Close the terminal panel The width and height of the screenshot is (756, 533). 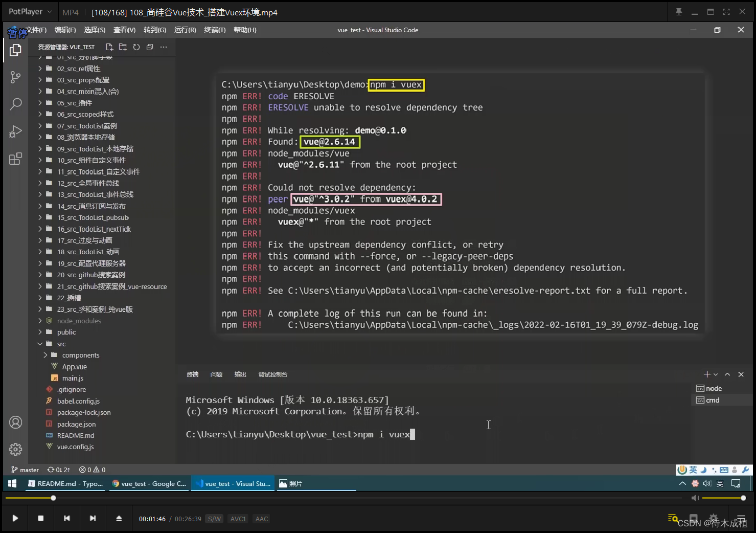click(741, 374)
